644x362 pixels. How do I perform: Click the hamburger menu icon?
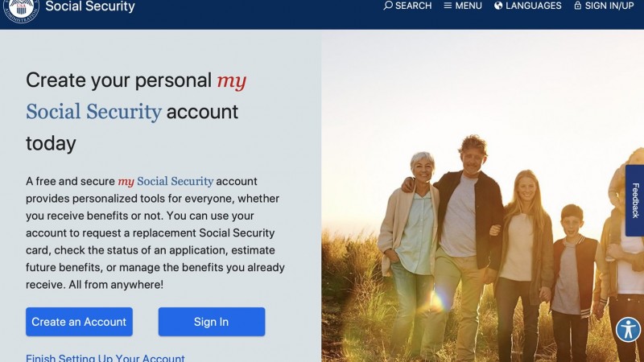[448, 6]
